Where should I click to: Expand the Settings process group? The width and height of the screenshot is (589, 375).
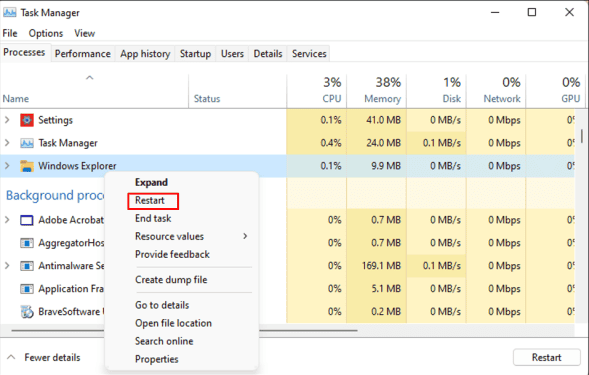coord(7,120)
